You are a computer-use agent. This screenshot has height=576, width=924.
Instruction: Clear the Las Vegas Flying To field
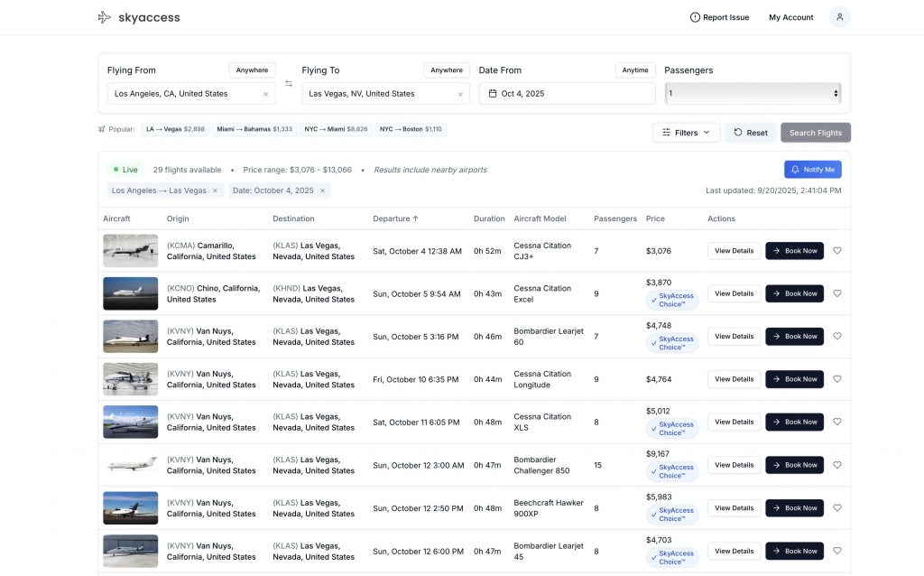click(460, 94)
